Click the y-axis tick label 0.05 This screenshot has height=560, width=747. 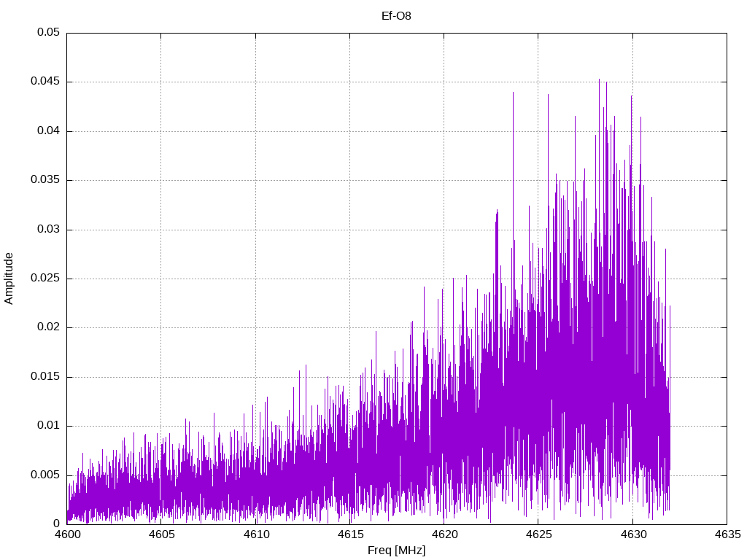49,32
